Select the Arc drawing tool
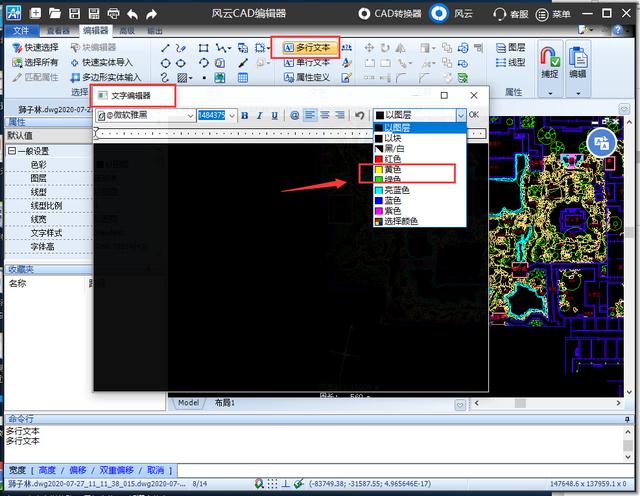 tap(203, 63)
